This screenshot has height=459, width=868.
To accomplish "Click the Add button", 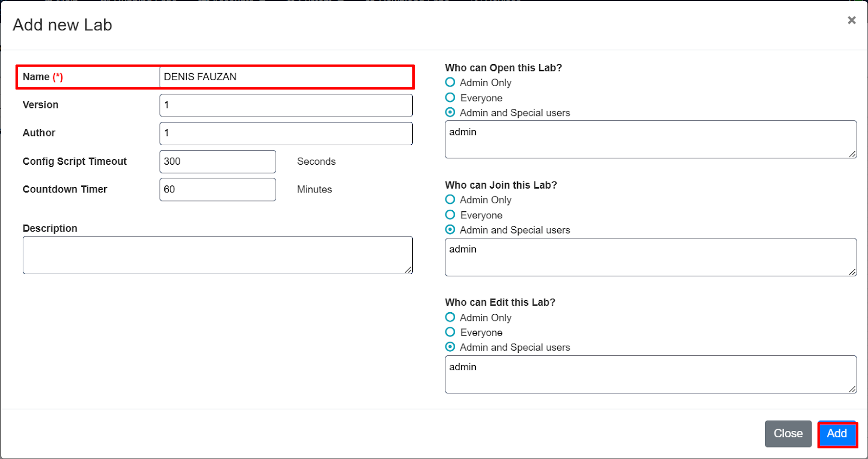I will [837, 434].
